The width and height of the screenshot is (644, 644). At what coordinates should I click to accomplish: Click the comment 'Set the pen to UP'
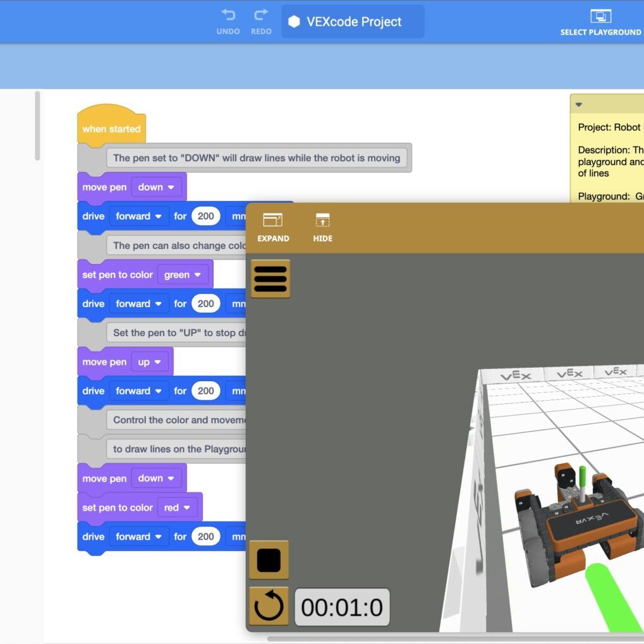coord(176,333)
